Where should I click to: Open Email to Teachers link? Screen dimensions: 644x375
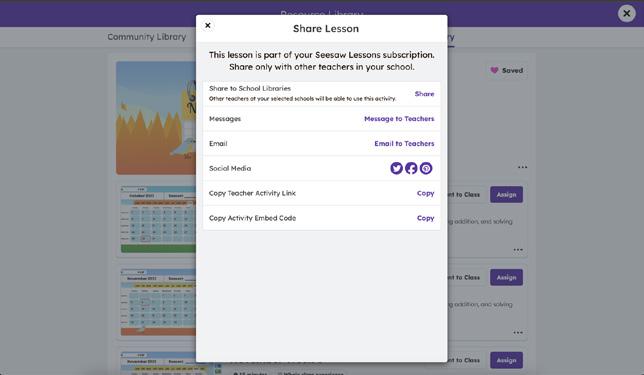click(404, 143)
